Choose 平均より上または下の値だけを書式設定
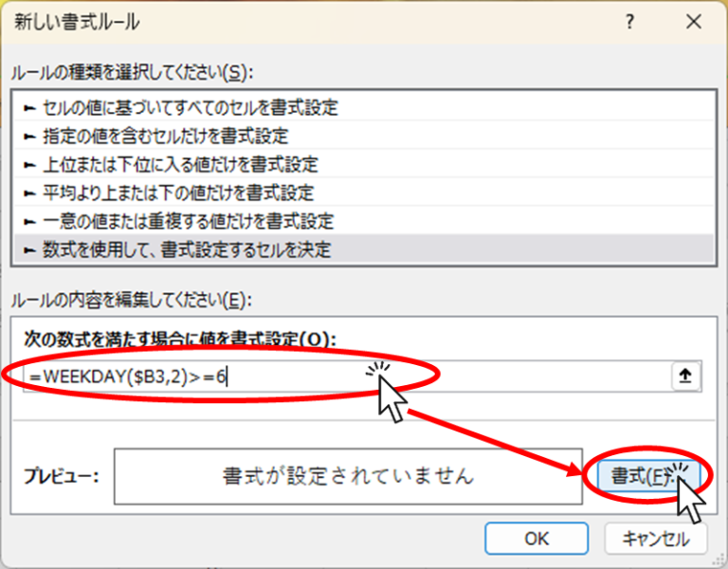This screenshot has height=569, width=728. pyautogui.click(x=364, y=193)
